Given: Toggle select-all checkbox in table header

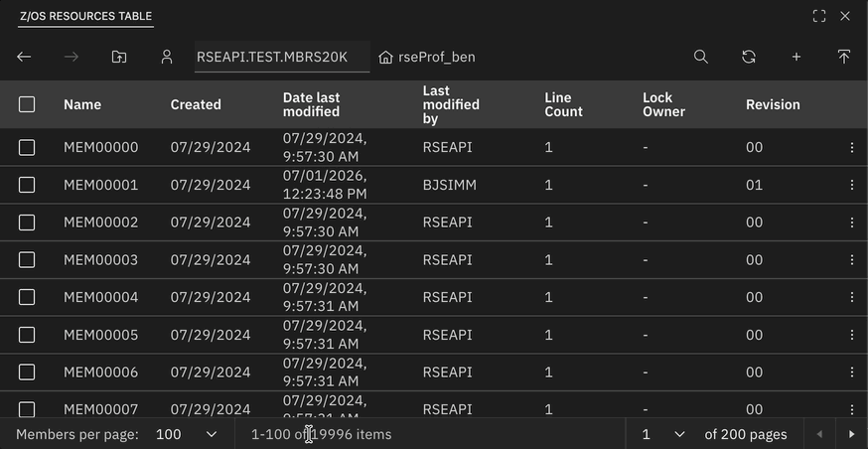Looking at the screenshot, I should click(x=27, y=104).
